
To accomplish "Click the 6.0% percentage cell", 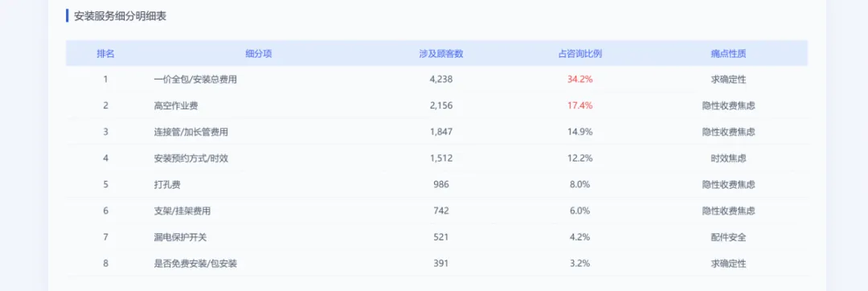I will 580,211.
